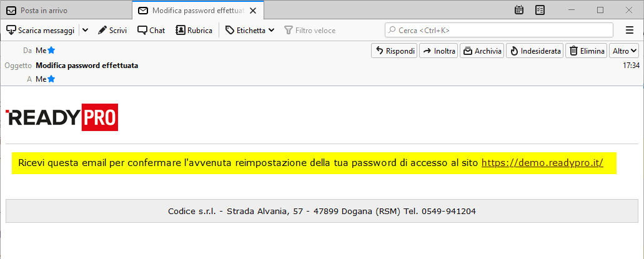
Task: Expand the Altro more actions dropdown
Action: tap(624, 51)
